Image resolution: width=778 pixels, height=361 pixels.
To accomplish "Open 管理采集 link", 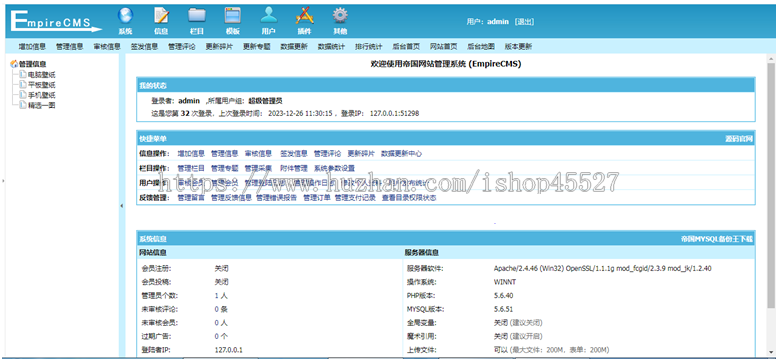I will [259, 168].
